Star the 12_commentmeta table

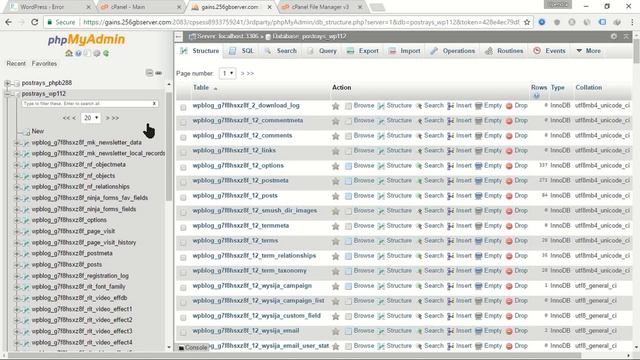point(336,121)
